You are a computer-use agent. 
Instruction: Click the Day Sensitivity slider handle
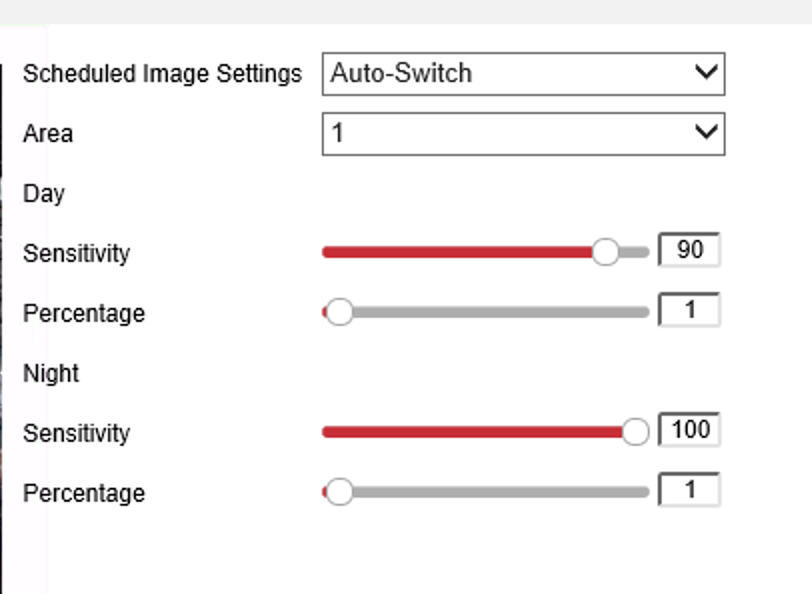[605, 252]
